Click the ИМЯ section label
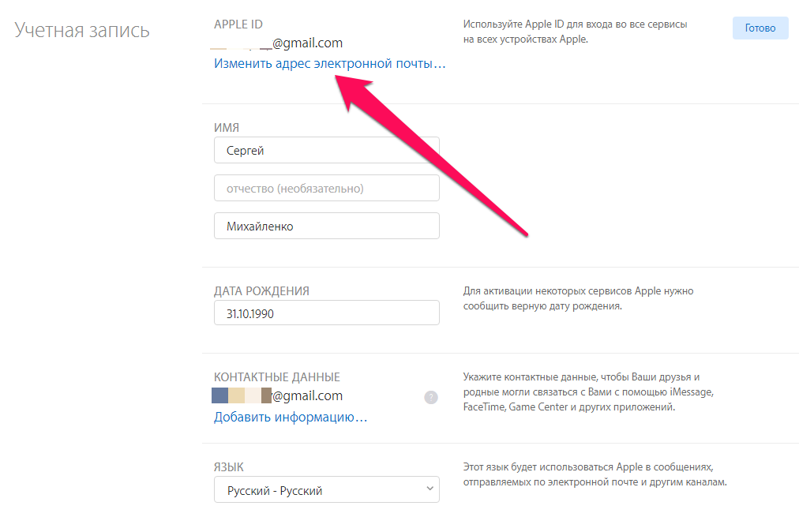The width and height of the screenshot is (799, 532). (227, 128)
